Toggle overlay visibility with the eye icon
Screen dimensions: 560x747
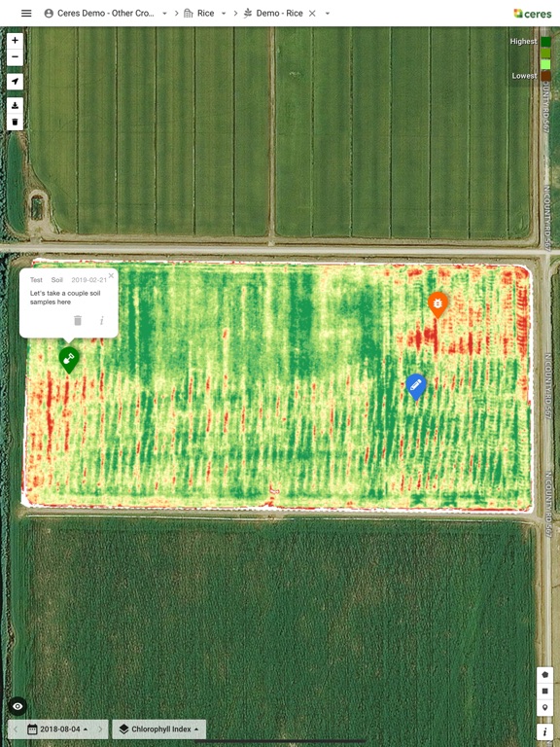tap(17, 706)
